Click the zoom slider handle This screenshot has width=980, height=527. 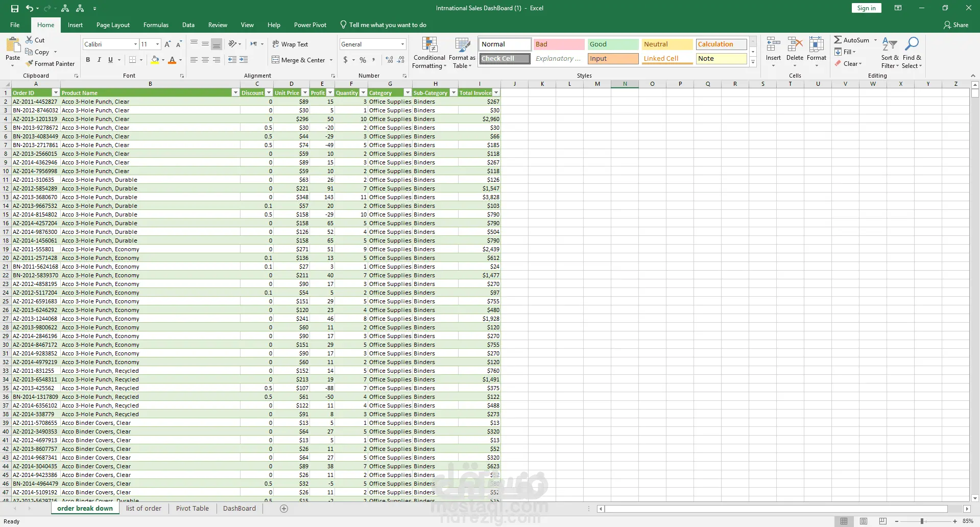(922, 521)
